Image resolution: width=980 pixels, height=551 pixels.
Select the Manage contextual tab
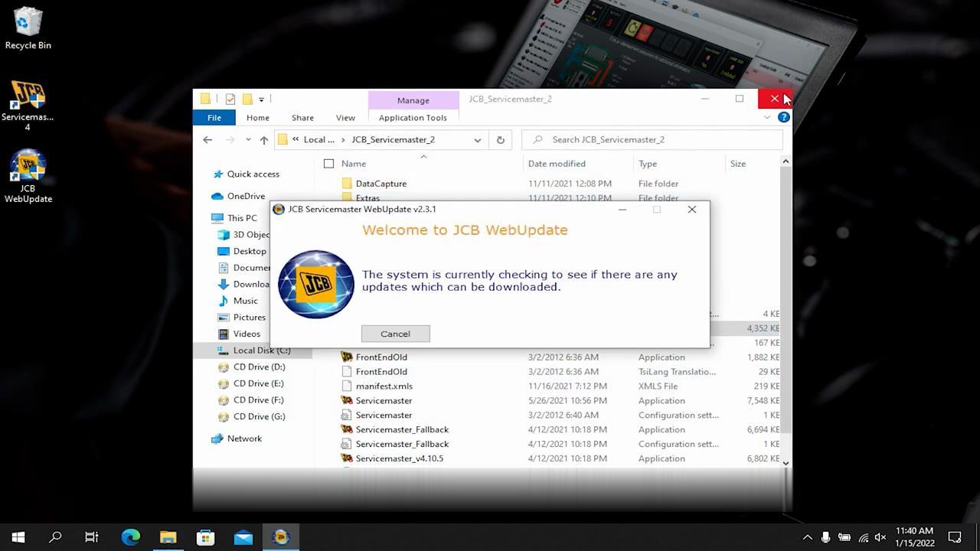pos(413,100)
